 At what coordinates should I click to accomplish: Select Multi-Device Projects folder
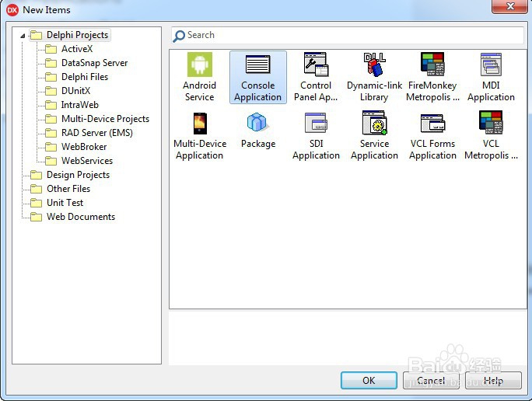97,119
